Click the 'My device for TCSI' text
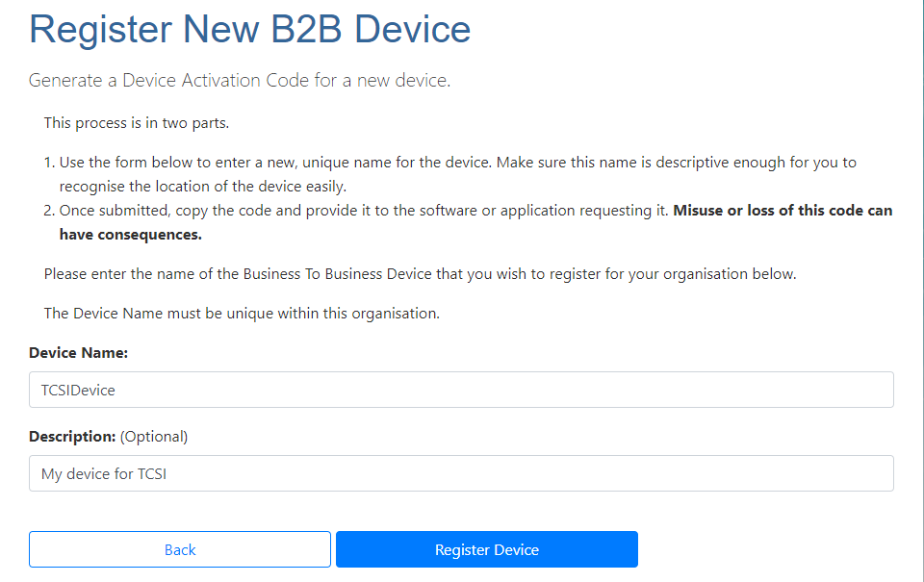 point(104,474)
